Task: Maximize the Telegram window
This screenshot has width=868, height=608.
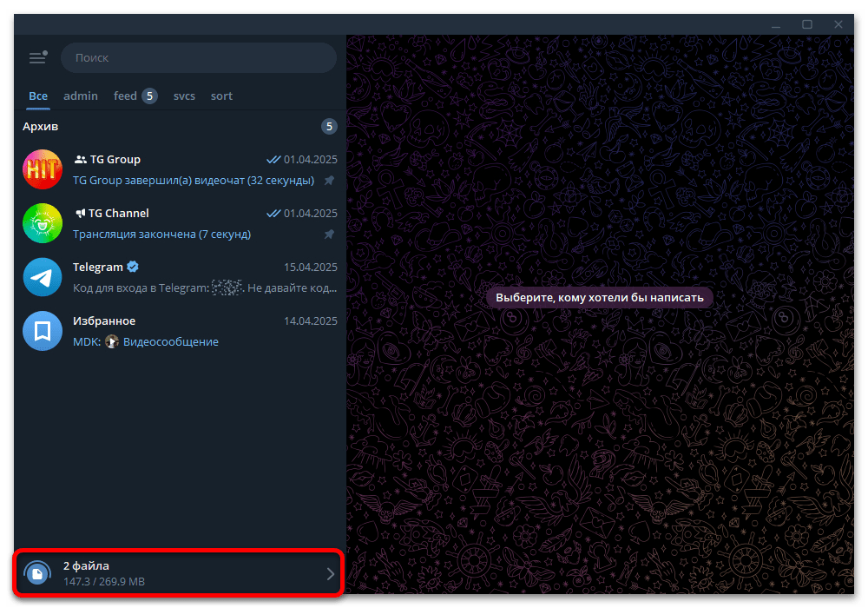Action: pos(807,24)
